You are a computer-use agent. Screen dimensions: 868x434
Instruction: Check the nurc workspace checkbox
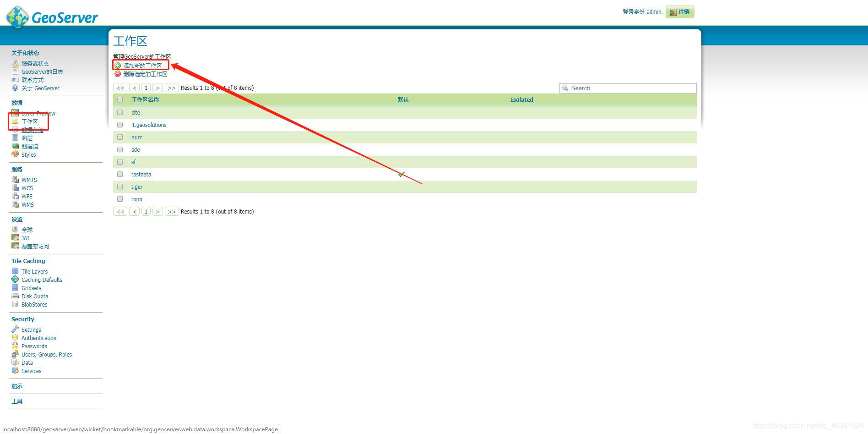point(120,137)
